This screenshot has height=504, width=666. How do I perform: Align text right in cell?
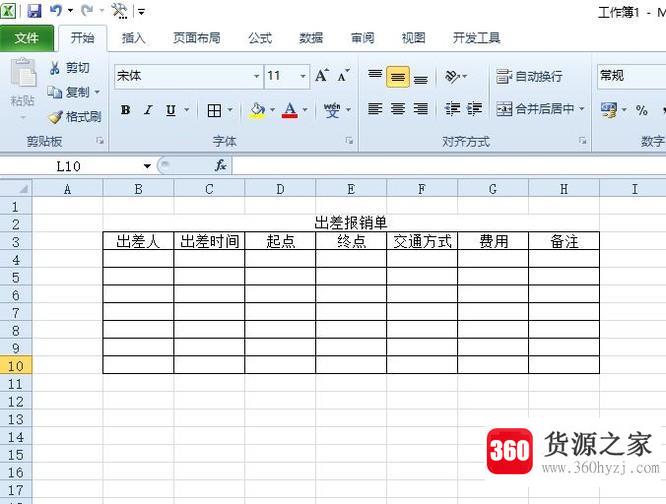tap(420, 109)
